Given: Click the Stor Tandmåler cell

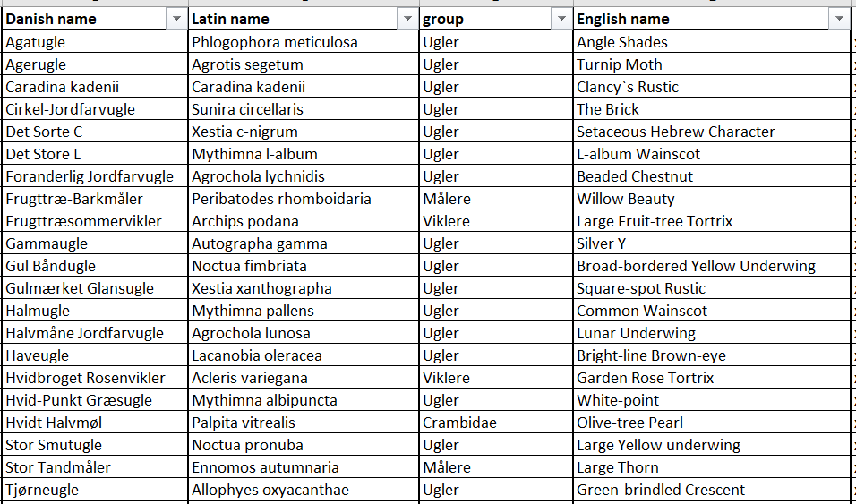Looking at the screenshot, I should (95, 467).
